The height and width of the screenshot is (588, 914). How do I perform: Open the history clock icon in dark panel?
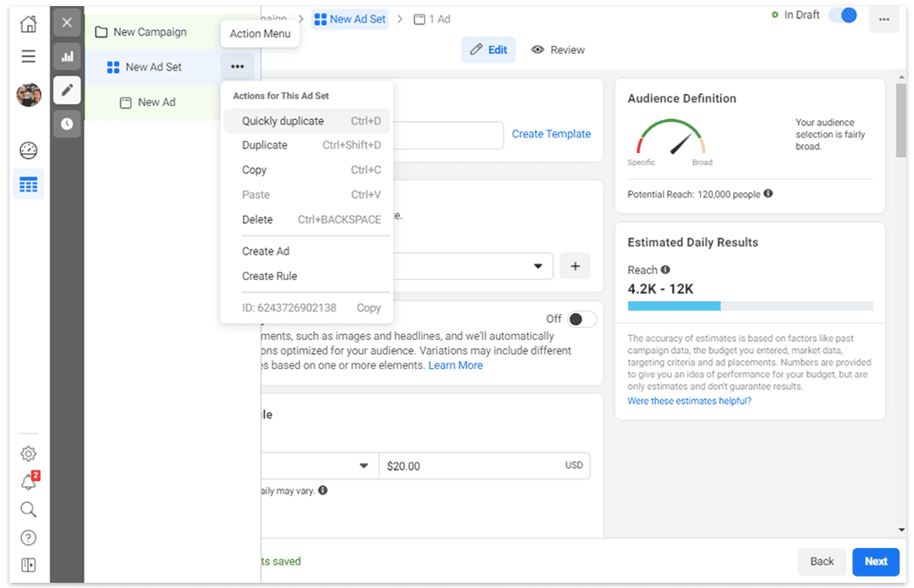[67, 124]
